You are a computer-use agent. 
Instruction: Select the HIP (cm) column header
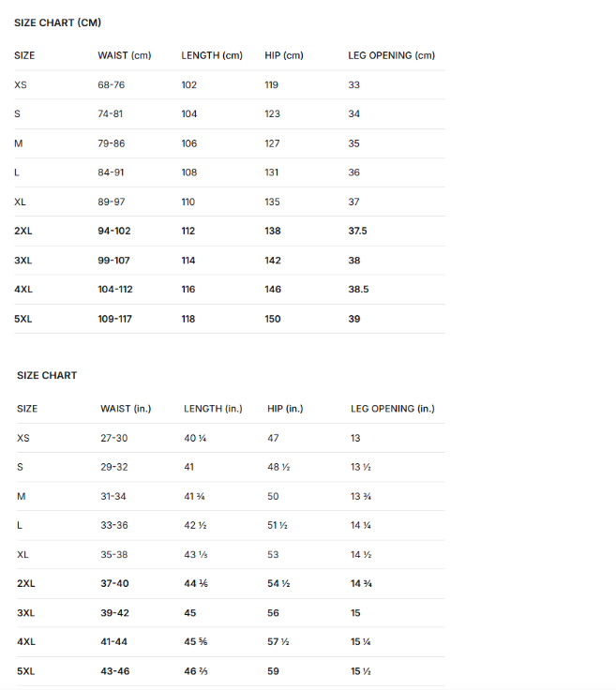point(284,55)
